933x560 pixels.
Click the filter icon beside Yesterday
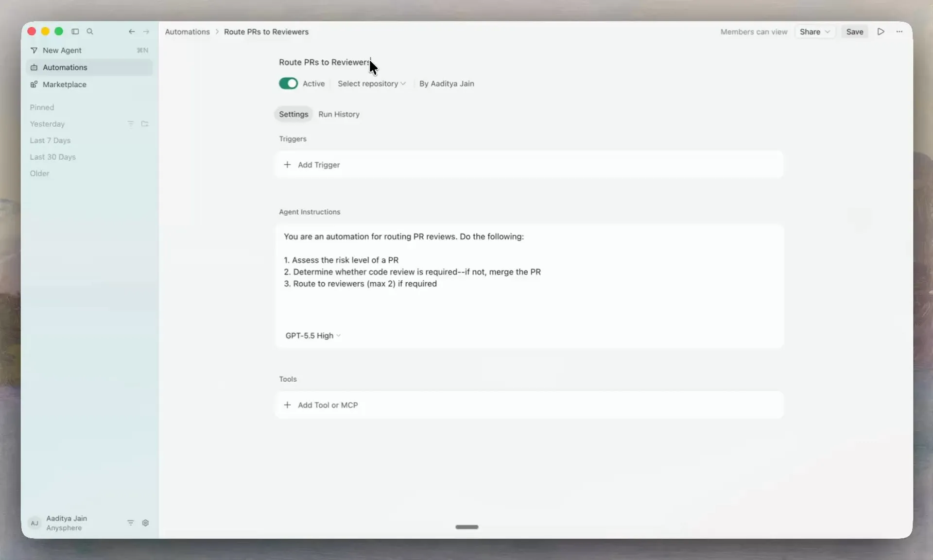(x=130, y=124)
